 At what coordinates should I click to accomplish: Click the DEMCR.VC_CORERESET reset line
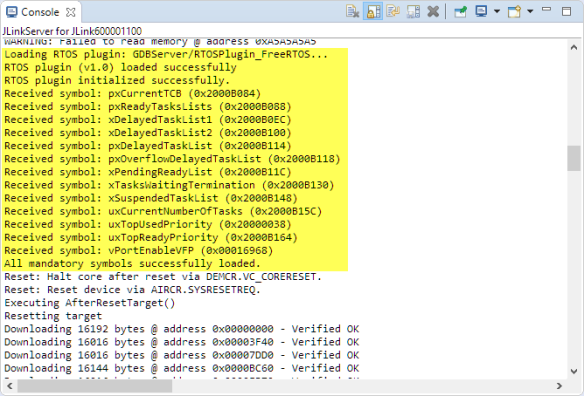click(x=163, y=276)
